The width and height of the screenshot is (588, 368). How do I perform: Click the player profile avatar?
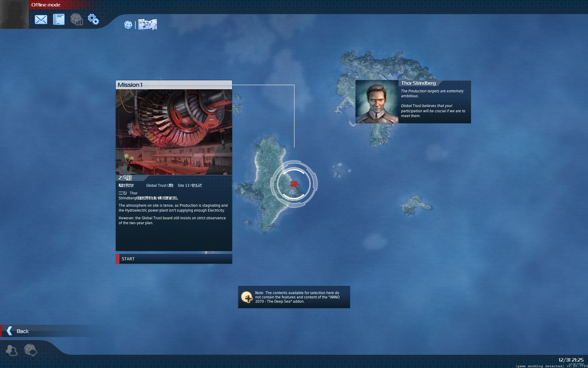(x=14, y=14)
